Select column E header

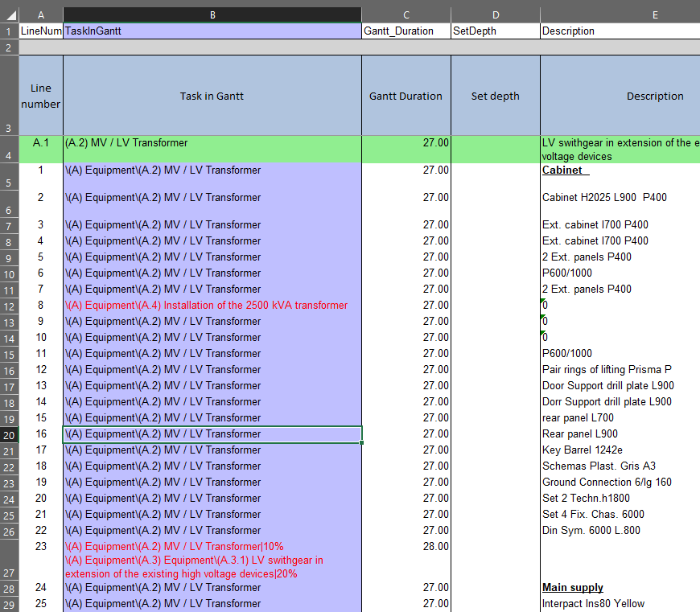pyautogui.click(x=620, y=15)
